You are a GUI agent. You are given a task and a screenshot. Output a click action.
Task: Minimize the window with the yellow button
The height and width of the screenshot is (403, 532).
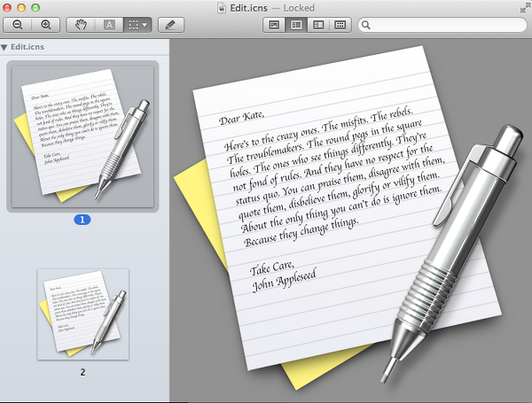coord(21,7)
